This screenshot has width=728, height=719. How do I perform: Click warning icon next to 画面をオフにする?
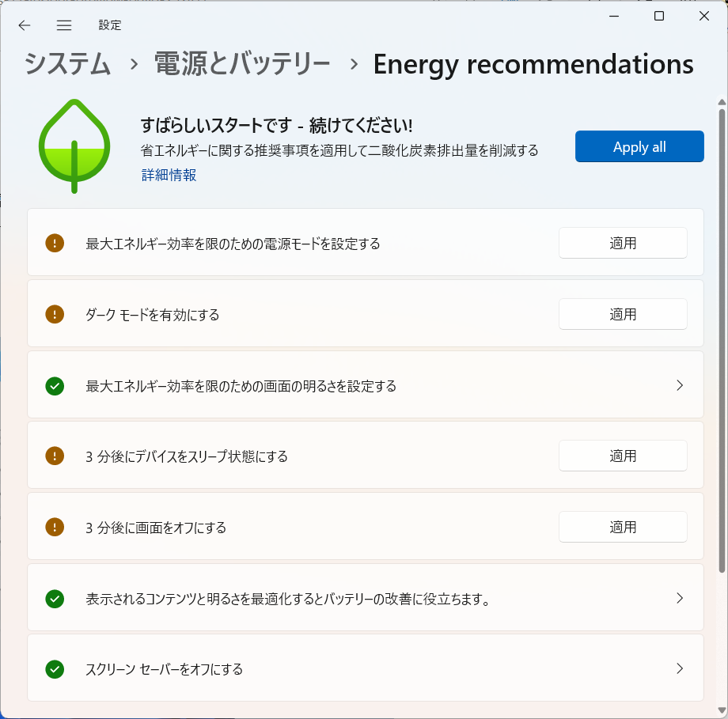point(55,527)
